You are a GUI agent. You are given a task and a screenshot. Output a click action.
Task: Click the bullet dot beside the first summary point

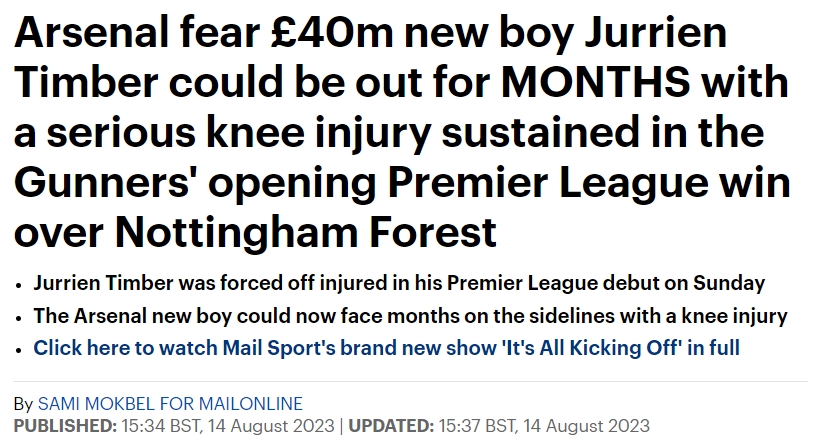(x=19, y=286)
